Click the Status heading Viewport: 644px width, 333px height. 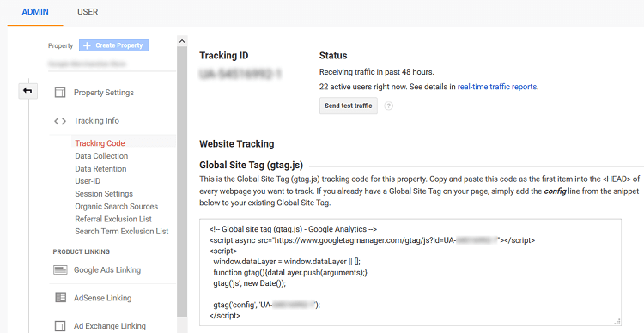[333, 56]
